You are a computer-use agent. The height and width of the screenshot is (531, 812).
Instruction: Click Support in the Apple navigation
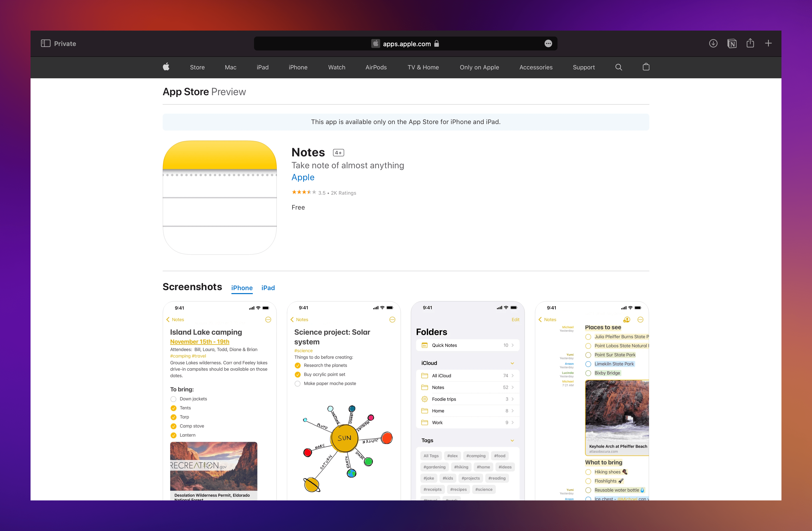[x=583, y=67]
